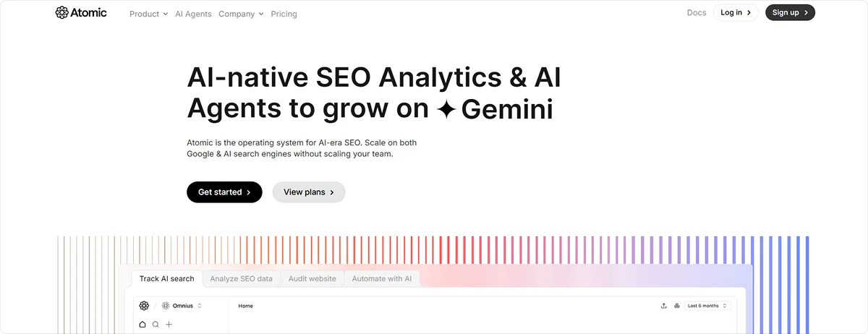Expand the Product dropdown menu
Viewport: 868px width, 334px height.
pos(148,14)
